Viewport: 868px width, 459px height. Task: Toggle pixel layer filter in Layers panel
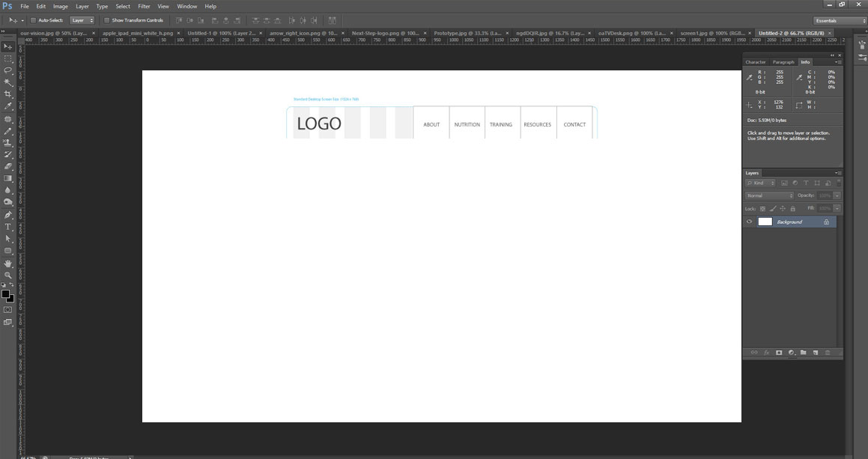click(784, 183)
